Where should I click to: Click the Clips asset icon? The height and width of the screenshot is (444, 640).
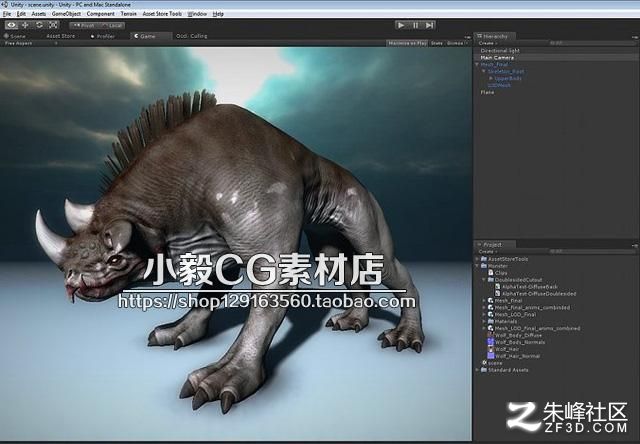pyautogui.click(x=491, y=273)
